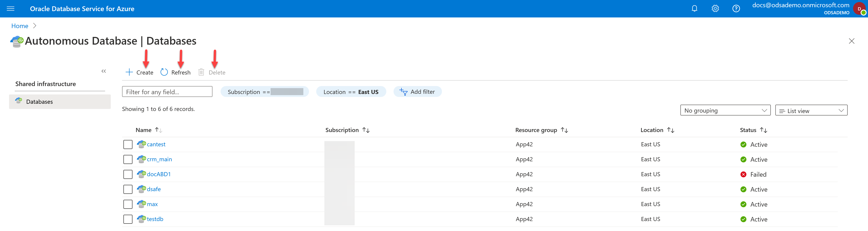Sort by Location column arrows
868x231 pixels.
[x=670, y=130]
